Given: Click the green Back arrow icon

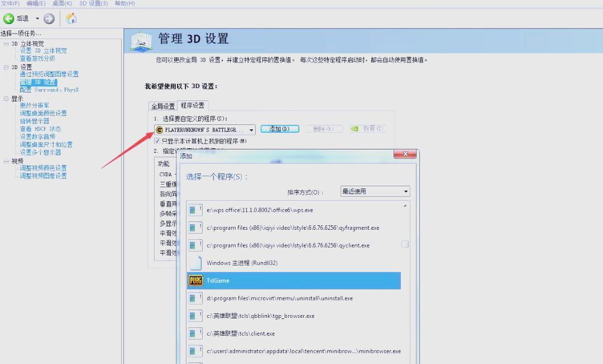Looking at the screenshot, I should point(9,18).
